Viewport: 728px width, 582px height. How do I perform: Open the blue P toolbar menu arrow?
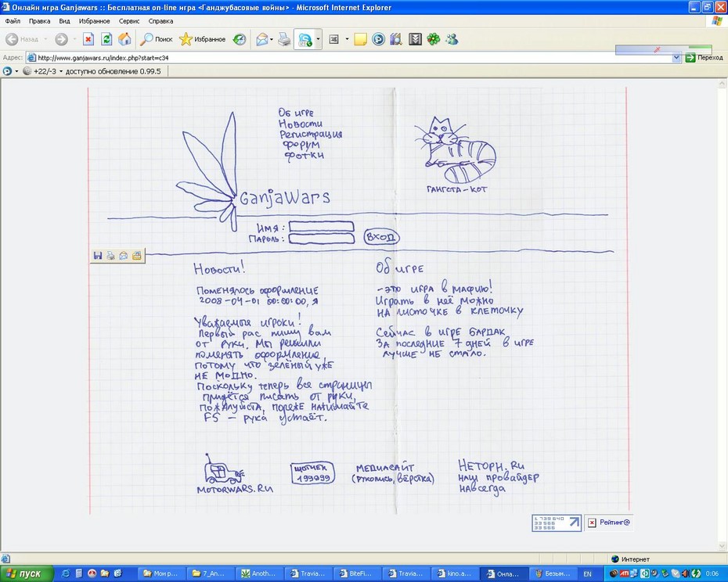pos(16,71)
